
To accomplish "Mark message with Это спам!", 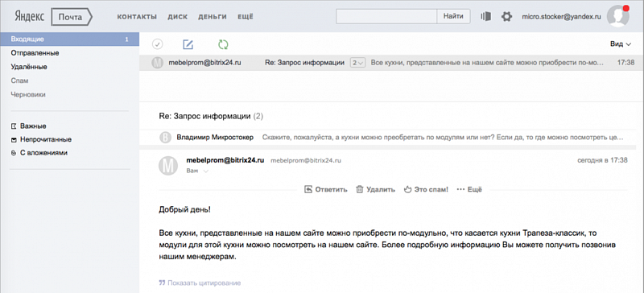I will point(426,189).
